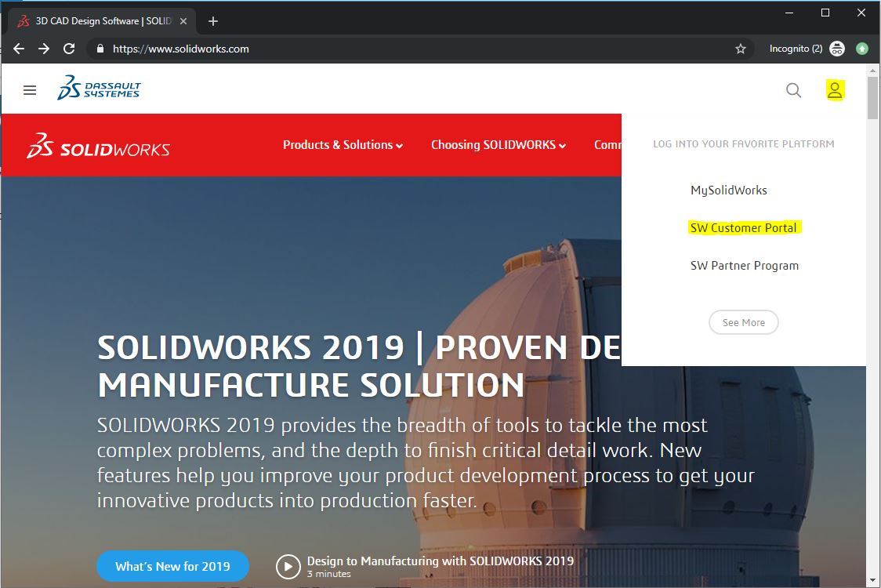
Task: Go back to the previous page
Action: click(x=19, y=49)
